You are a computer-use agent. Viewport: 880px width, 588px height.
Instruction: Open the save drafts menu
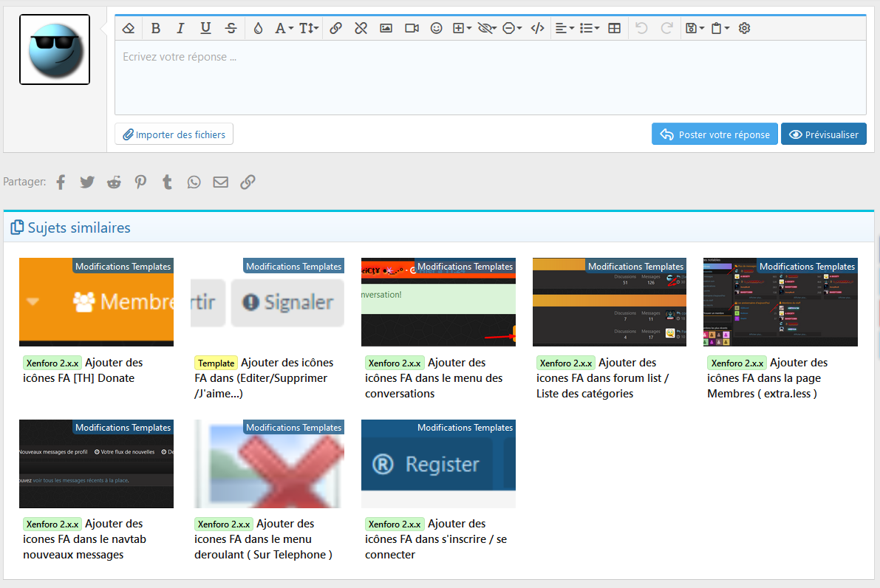pyautogui.click(x=695, y=28)
